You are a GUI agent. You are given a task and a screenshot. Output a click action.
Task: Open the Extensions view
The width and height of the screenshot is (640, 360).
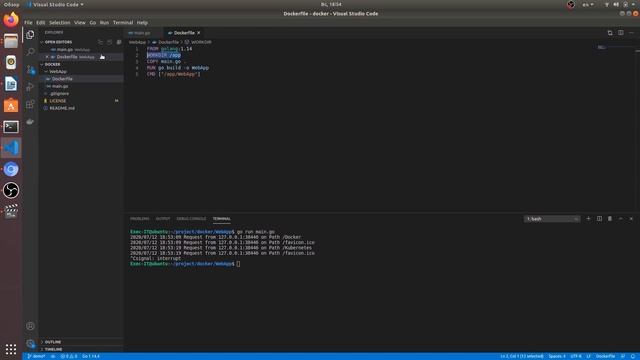(30, 104)
